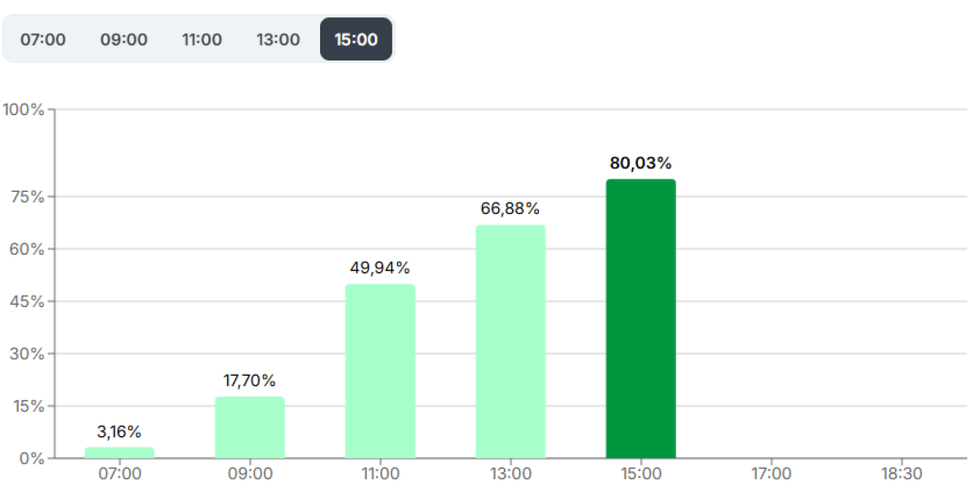Open the 11:00 time tab
Screen dimensions: 980x499
point(201,39)
